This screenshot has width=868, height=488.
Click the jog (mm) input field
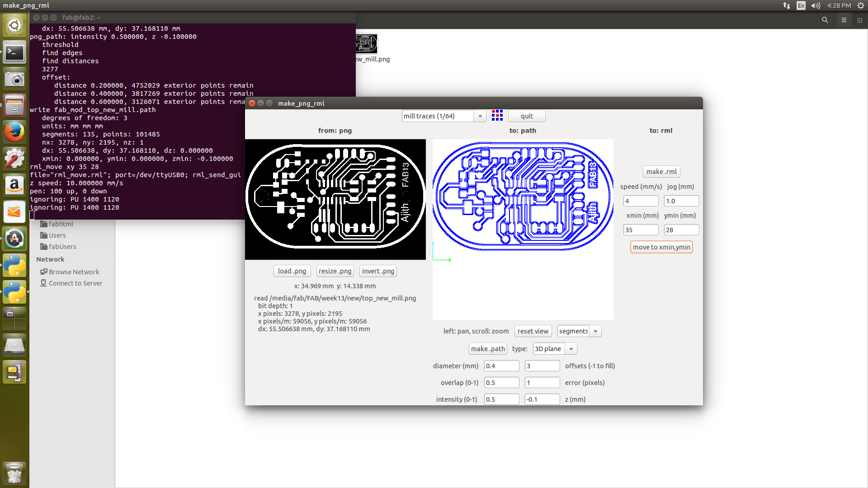click(x=681, y=201)
